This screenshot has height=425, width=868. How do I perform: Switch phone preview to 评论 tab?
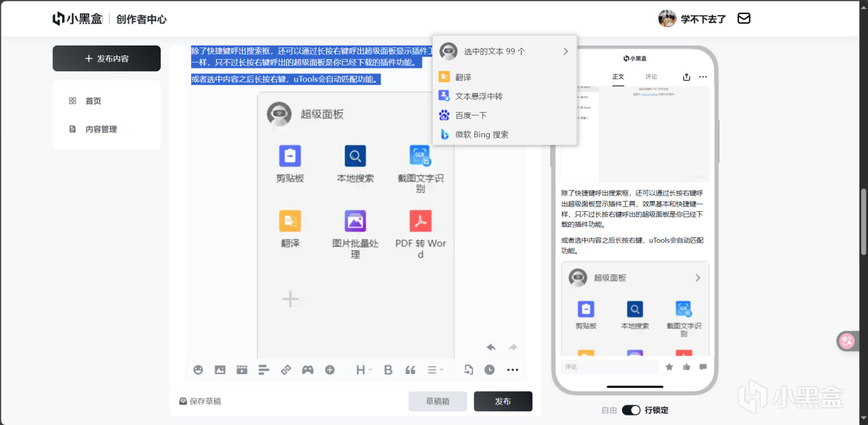coord(651,77)
